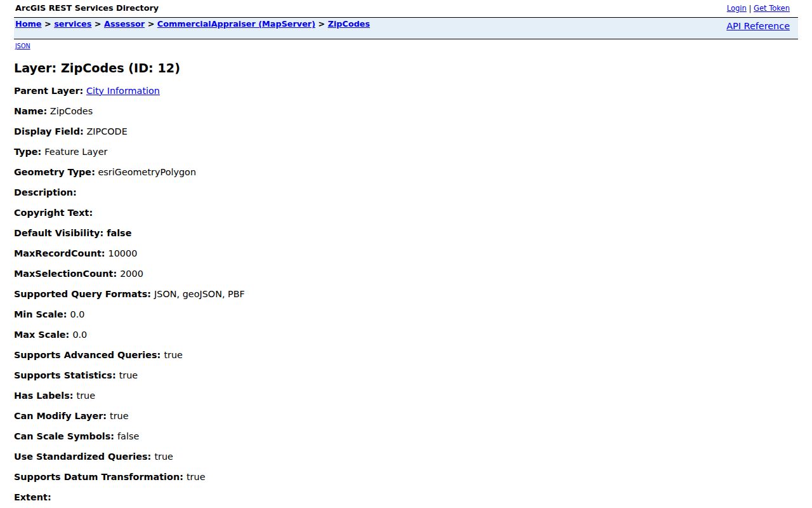The height and width of the screenshot is (508, 812).
Task: Open CommercialAppraiser (MapServer) breadcrumb link
Action: [x=236, y=24]
